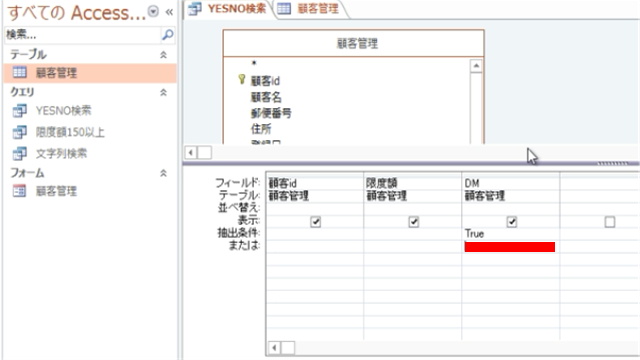640x360 pixels.
Task: Uncheck the 表示 checkbox for DM column
Action: 512,222
